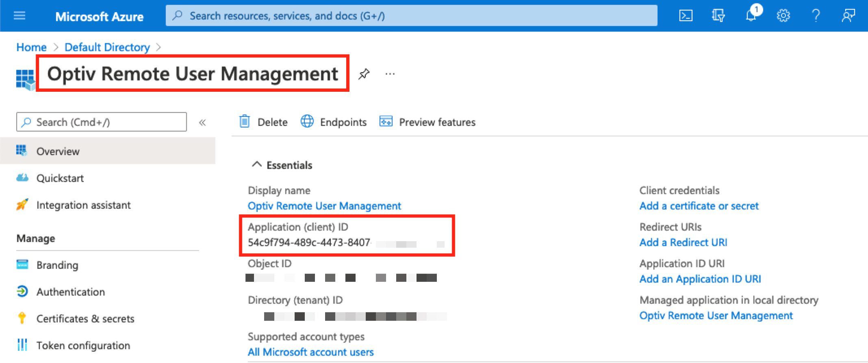The height and width of the screenshot is (363, 868).
Task: Open the ellipsis more options menu
Action: [x=390, y=74]
